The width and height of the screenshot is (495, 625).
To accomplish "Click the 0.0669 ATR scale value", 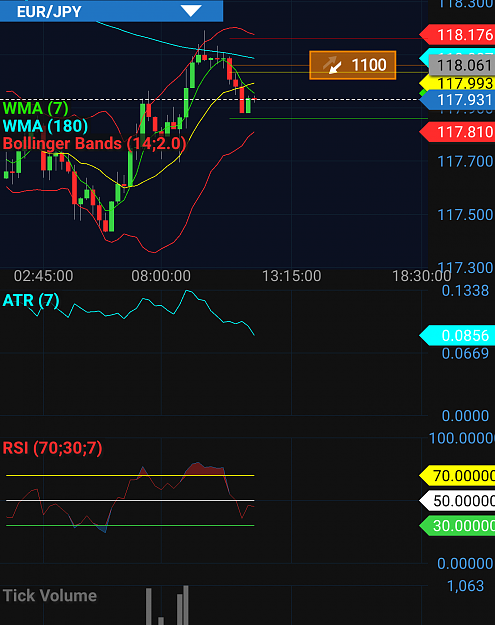I will (x=465, y=353).
